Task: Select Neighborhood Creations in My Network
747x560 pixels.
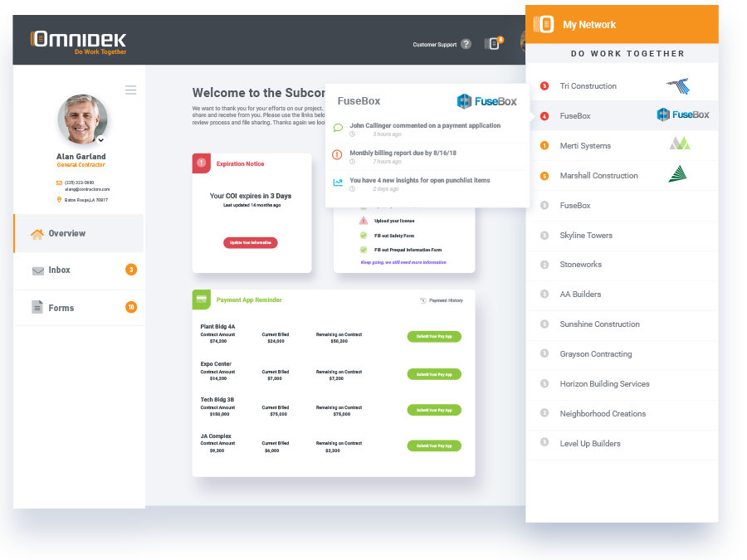Action: point(622,414)
